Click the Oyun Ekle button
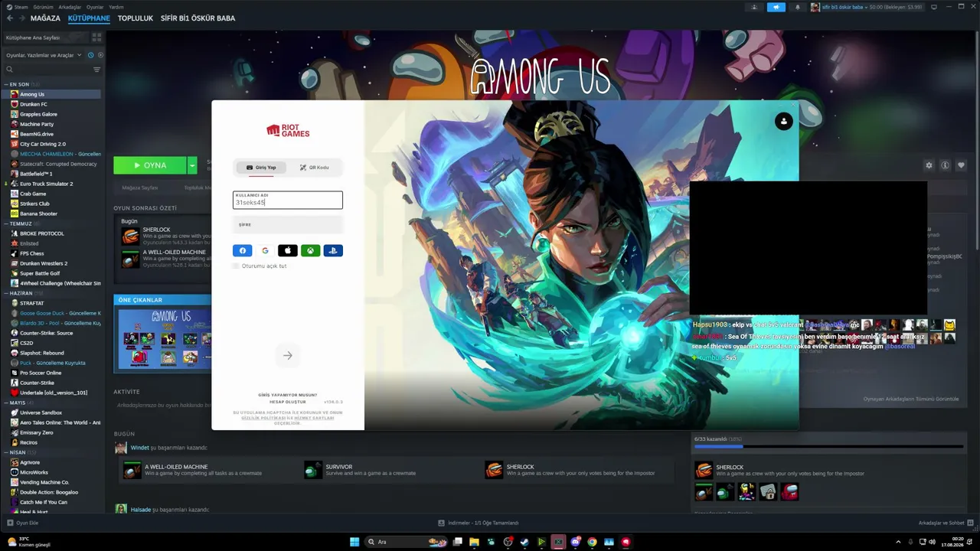The image size is (980, 551). tap(23, 523)
